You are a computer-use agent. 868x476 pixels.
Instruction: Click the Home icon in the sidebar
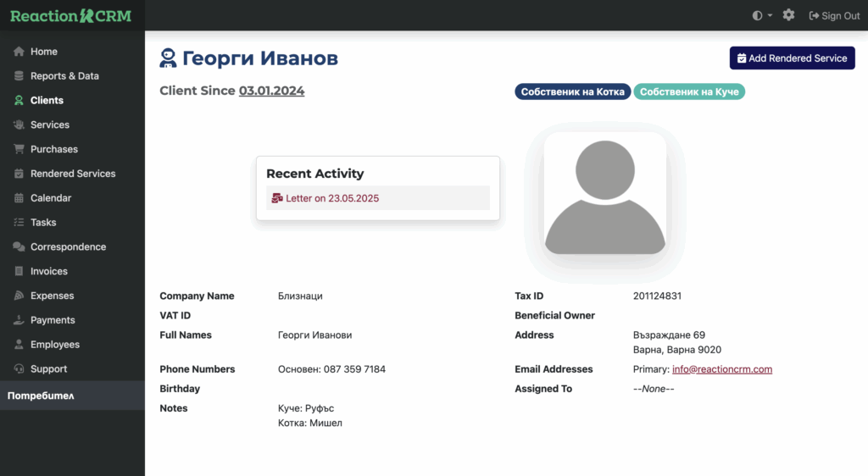19,52
